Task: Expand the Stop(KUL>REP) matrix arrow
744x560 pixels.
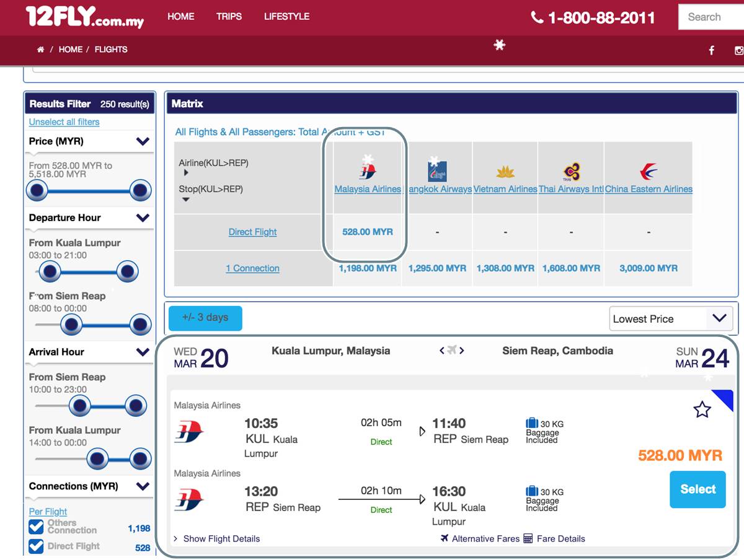Action: click(186, 199)
